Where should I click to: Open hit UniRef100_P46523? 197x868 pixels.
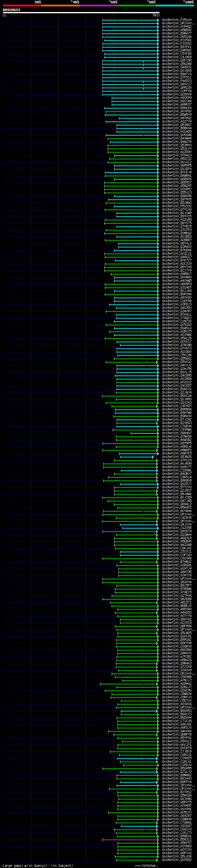[x=176, y=81]
